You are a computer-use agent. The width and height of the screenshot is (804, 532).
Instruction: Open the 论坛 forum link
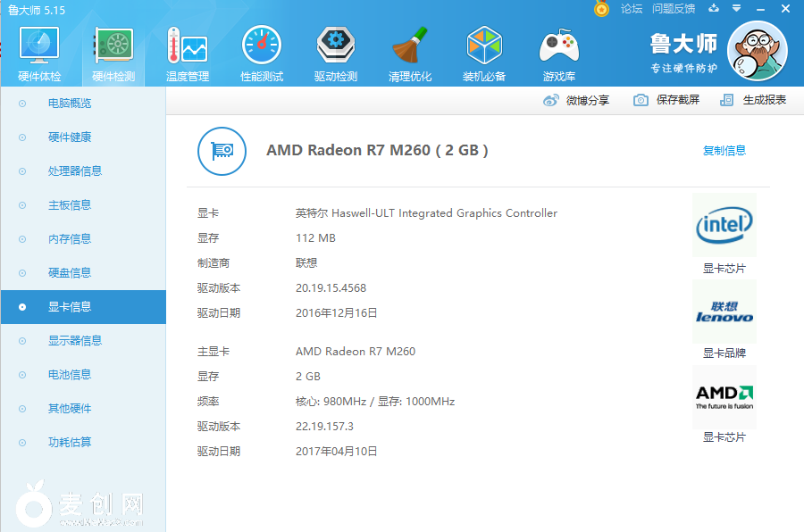tap(632, 9)
